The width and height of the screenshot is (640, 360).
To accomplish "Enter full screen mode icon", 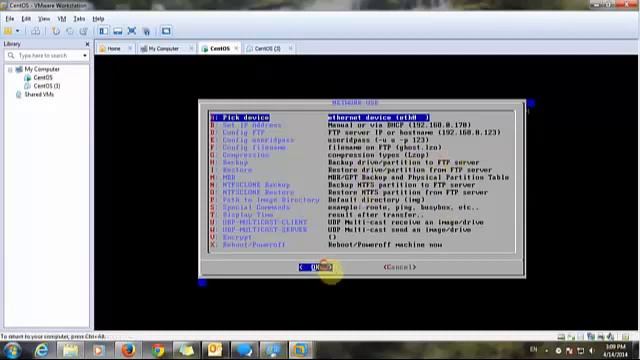I will 132,31.
